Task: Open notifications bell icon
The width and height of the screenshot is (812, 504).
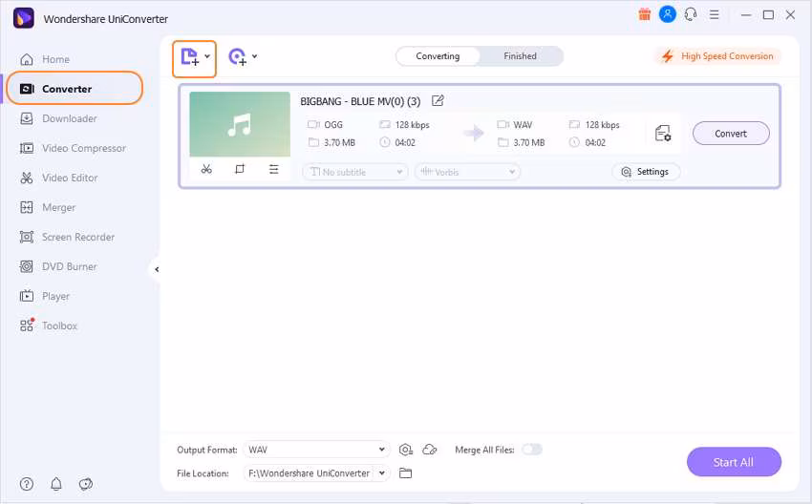Action: [56, 484]
